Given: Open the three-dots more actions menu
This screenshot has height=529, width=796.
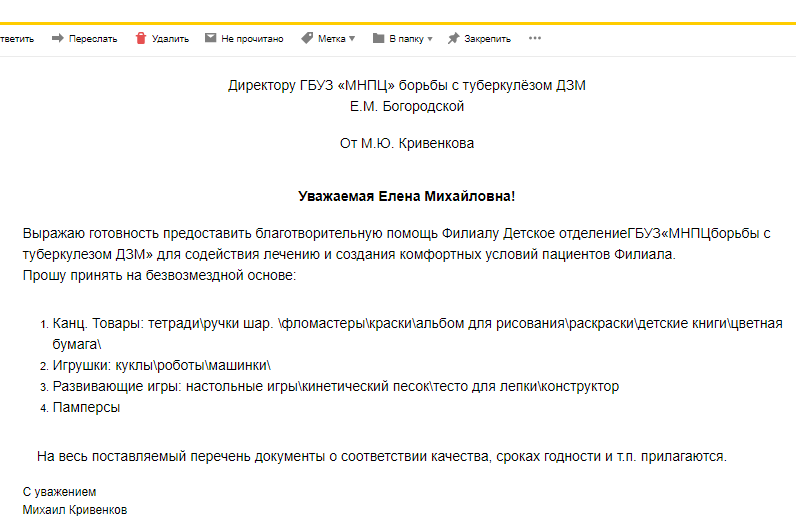Looking at the screenshot, I should [x=534, y=39].
